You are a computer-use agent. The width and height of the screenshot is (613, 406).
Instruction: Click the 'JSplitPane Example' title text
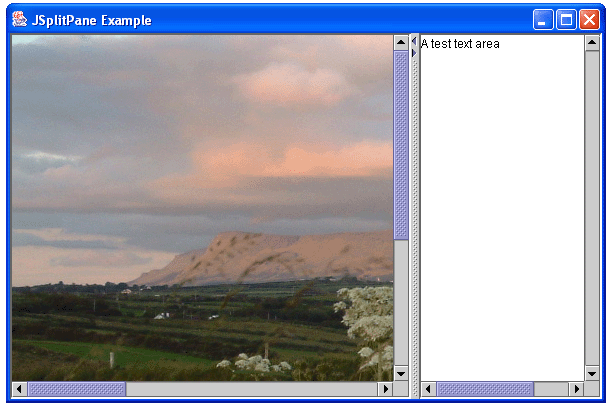coord(91,20)
